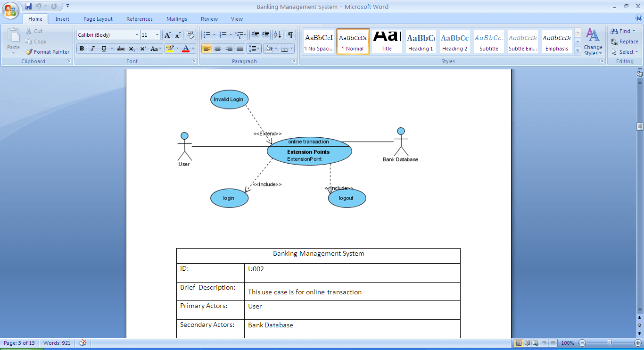Toggle bold formatting
Image resolution: width=644 pixels, height=350 pixels.
(81, 49)
